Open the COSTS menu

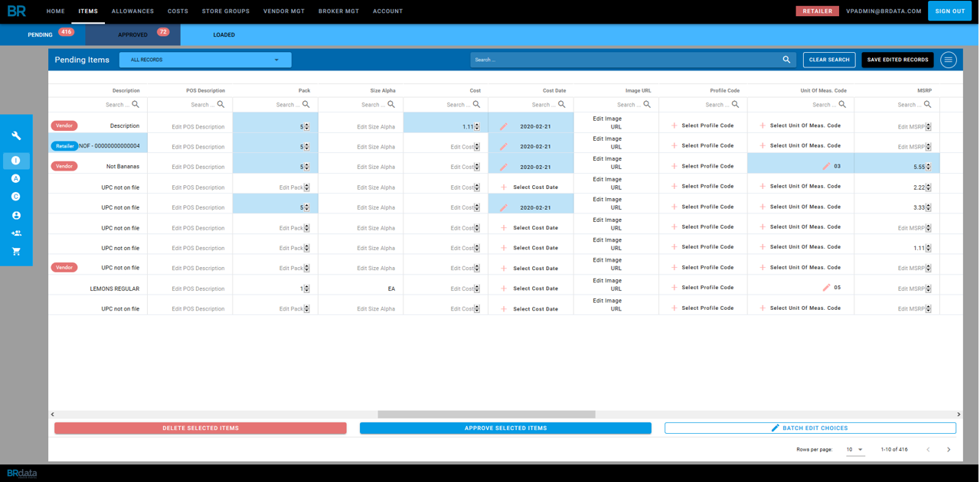tap(178, 11)
